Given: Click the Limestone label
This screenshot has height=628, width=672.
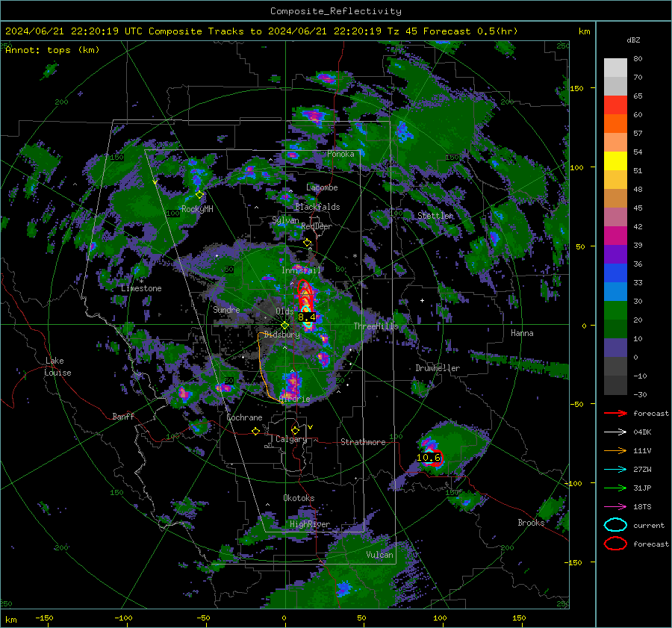Looking at the screenshot, I should tap(141, 288).
